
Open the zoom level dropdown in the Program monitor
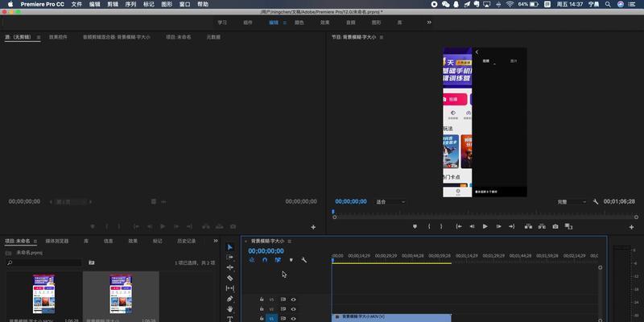pos(390,202)
